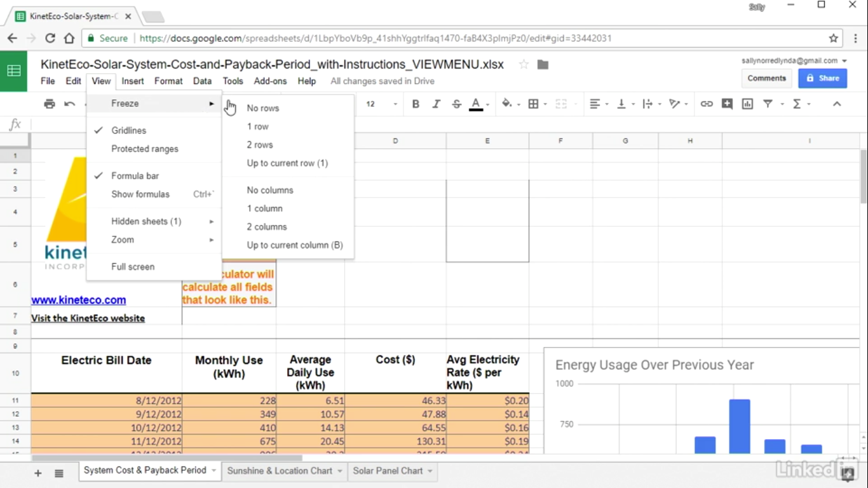Click the Insert chart icon
This screenshot has height=488, width=868.
(747, 104)
